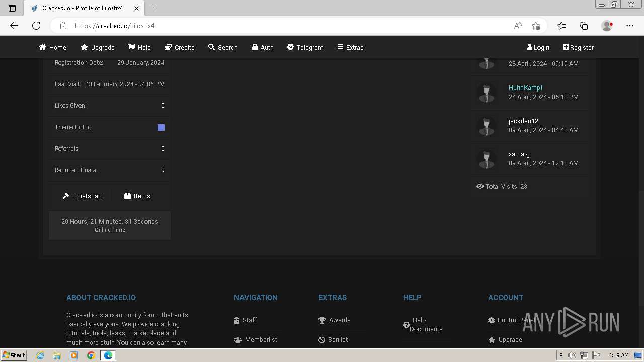Click xamarg's avatar thumbnail
Viewport: 644px width, 362px height.
(x=486, y=159)
